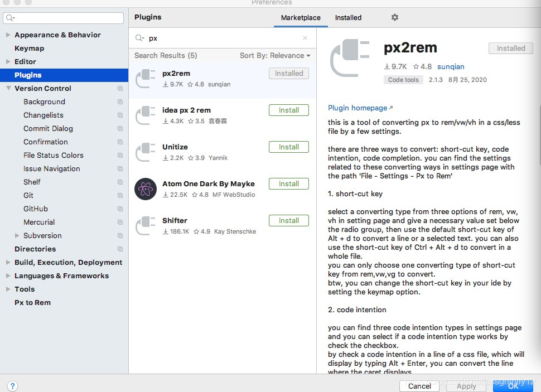This screenshot has width=541, height=392.
Task: Expand the Tools section
Action: click(x=8, y=289)
